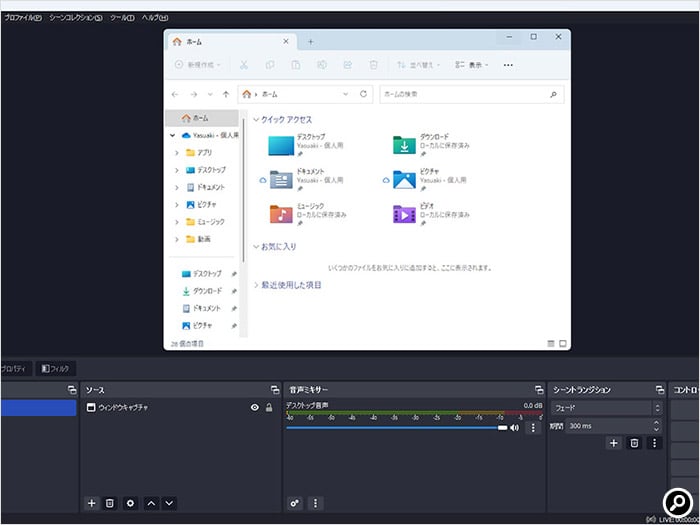Collapse the お気に入り section
The height and width of the screenshot is (525, 700).
tap(256, 246)
